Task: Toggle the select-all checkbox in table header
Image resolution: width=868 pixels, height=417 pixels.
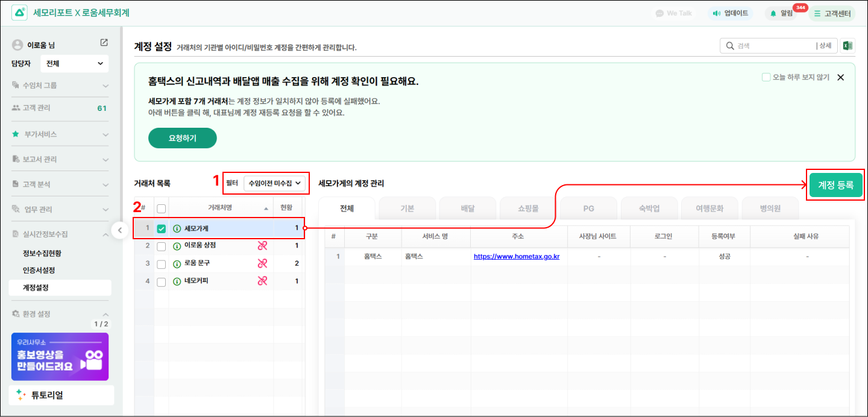Action: coord(161,208)
